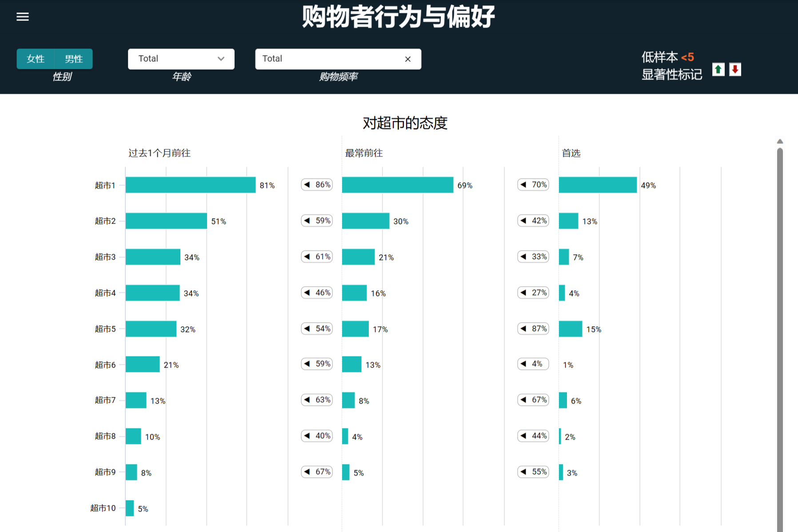Clear the 购物频率 Total selection

pyautogui.click(x=407, y=59)
